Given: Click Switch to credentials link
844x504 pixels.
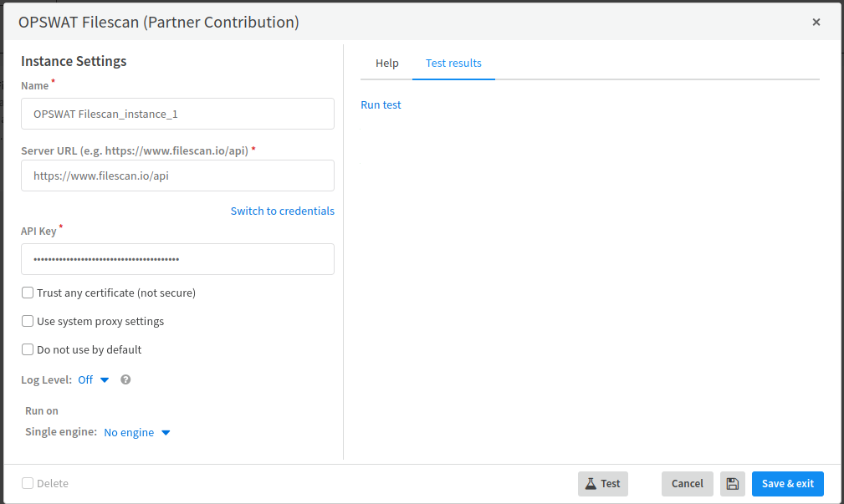Looking at the screenshot, I should click(283, 211).
